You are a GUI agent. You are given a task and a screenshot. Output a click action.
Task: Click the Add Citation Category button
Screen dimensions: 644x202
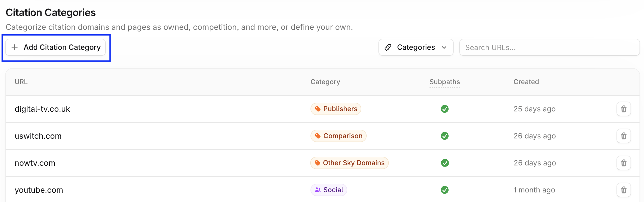pyautogui.click(x=56, y=47)
